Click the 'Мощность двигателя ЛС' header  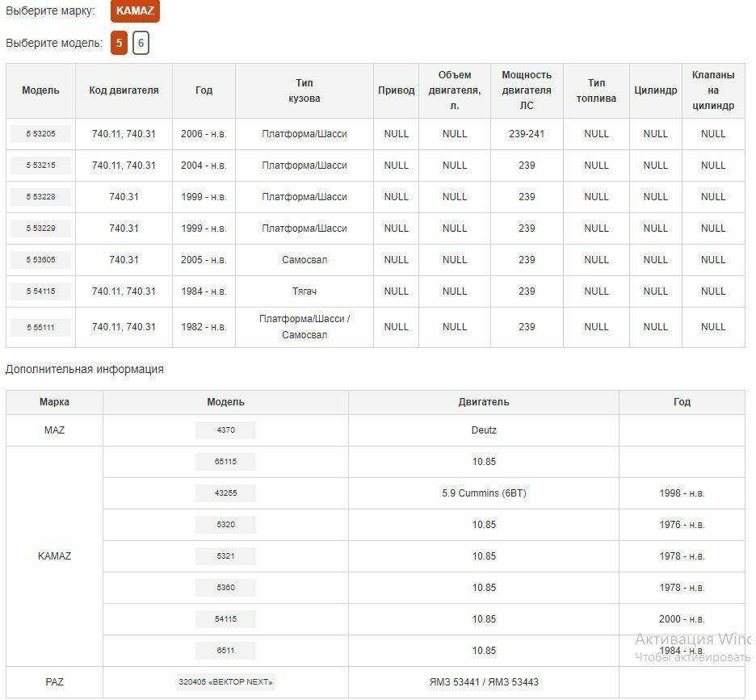pyautogui.click(x=527, y=90)
